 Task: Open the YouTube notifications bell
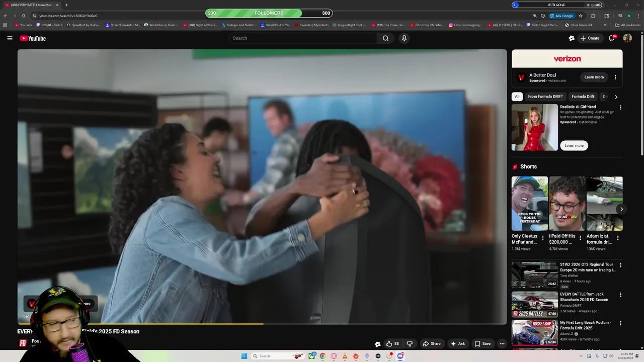pos(612,38)
